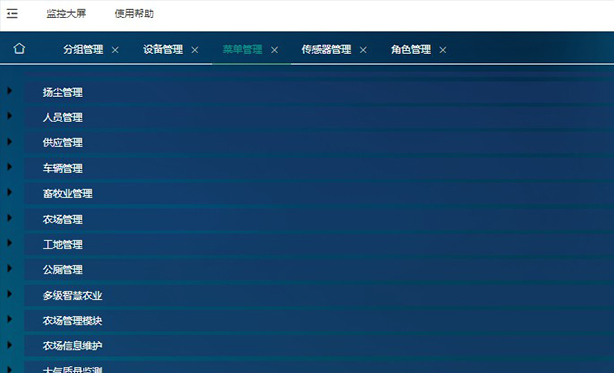Image resolution: width=614 pixels, height=373 pixels.
Task: Select the 多级智慧农业 menu entry text
Action: coord(72,296)
